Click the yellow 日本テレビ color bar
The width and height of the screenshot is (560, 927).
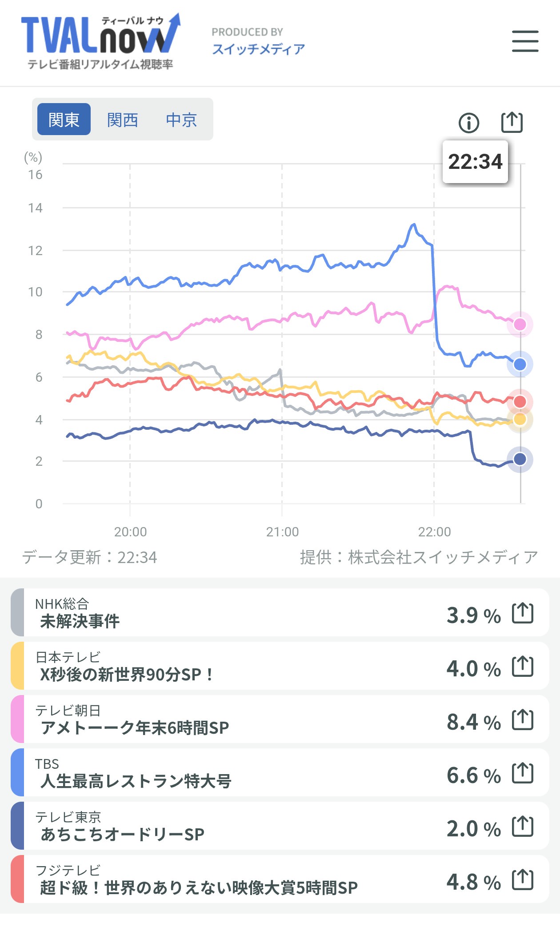pos(17,666)
